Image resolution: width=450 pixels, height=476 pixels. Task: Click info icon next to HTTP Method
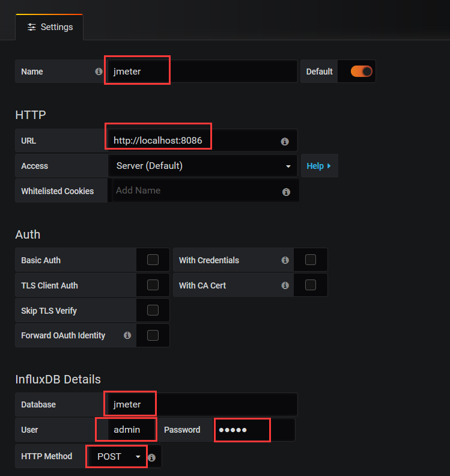[x=152, y=457]
